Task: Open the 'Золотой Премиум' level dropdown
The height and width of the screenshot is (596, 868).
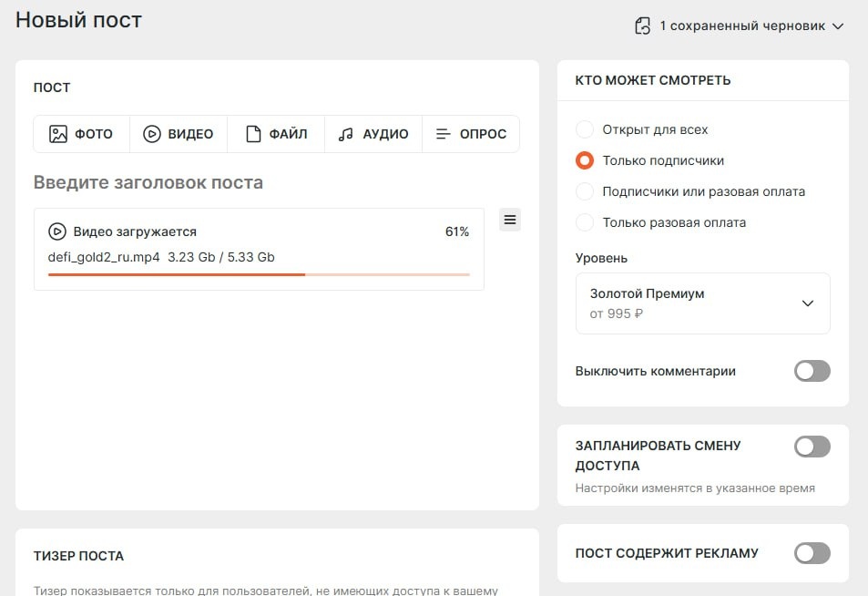Action: (x=702, y=303)
